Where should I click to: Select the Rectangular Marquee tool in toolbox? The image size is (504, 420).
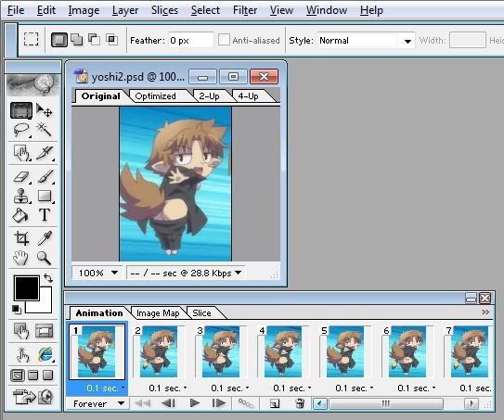(x=21, y=110)
